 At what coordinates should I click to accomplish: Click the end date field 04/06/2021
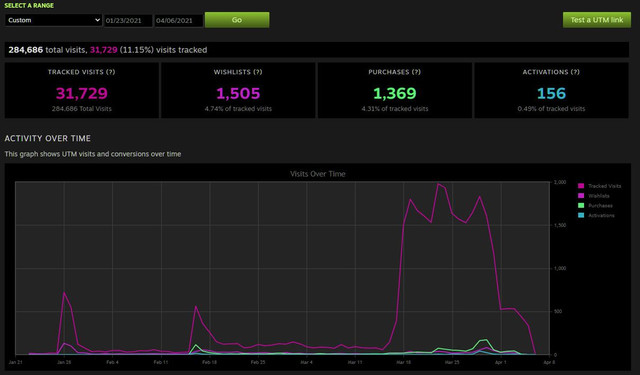179,20
